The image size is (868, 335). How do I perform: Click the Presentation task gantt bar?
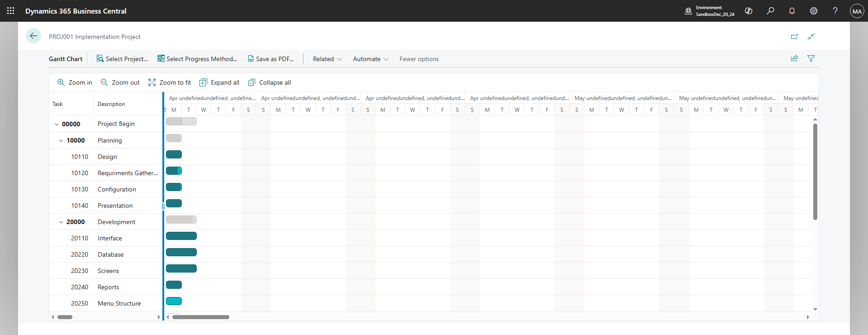(174, 203)
